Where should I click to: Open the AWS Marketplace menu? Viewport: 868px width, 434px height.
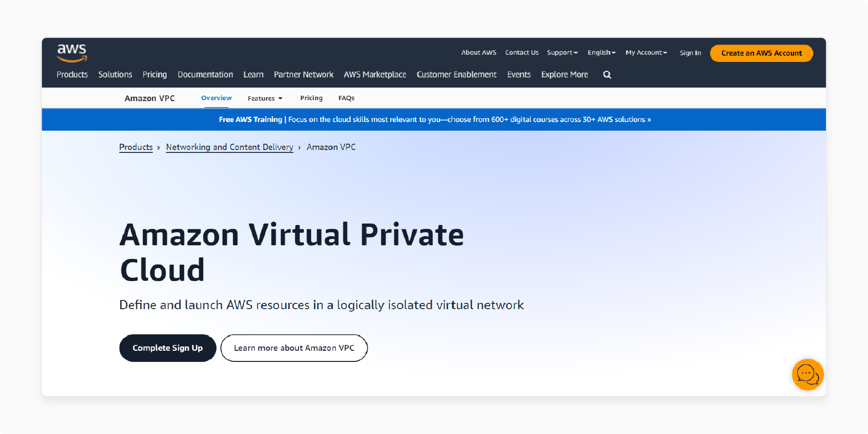click(x=375, y=75)
